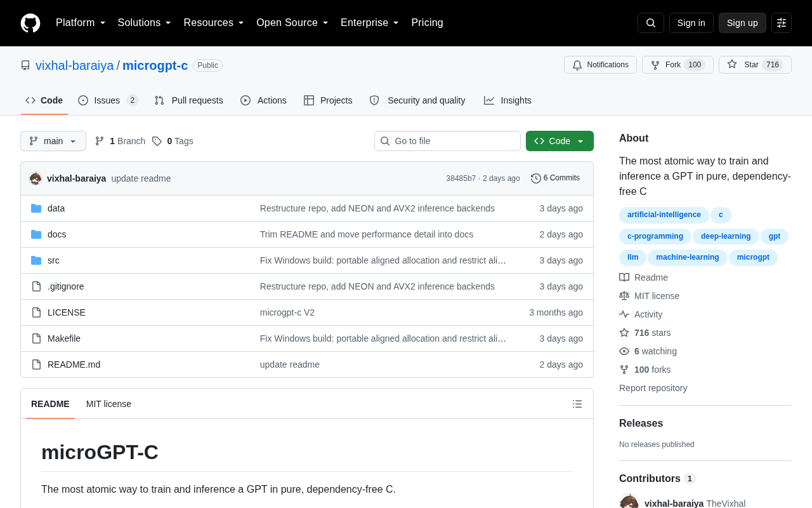Open the 'microgpt-c V2' commit message
The image size is (812, 508).
click(287, 312)
